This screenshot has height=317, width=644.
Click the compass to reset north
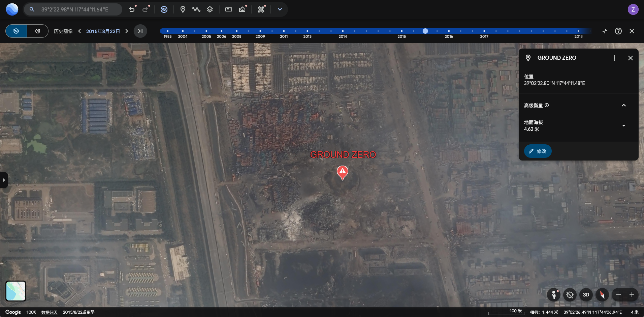pyautogui.click(x=602, y=295)
